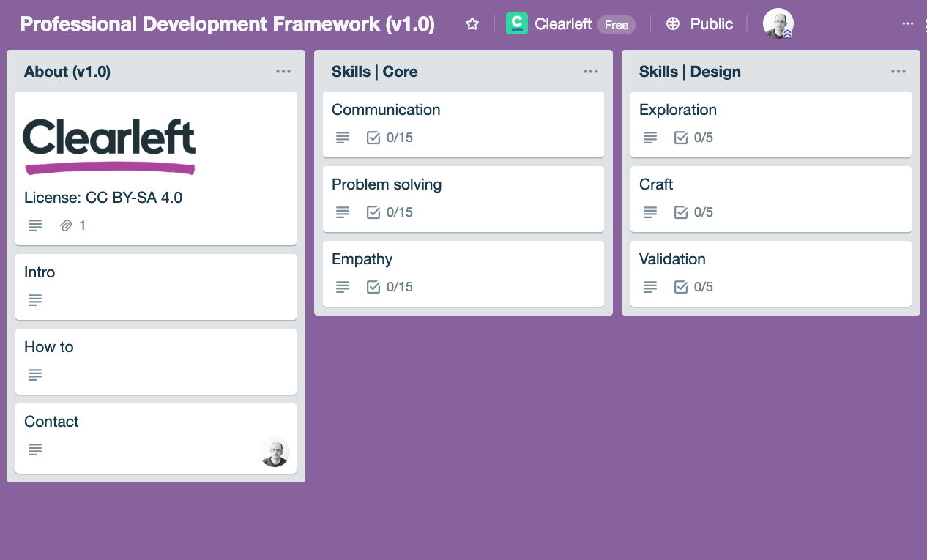Open board menu via top-right ellipsis
This screenshot has width=927, height=560.
[908, 24]
